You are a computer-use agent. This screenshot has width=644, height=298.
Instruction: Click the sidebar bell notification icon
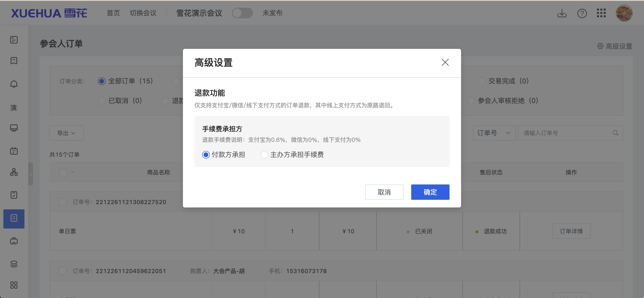[14, 84]
